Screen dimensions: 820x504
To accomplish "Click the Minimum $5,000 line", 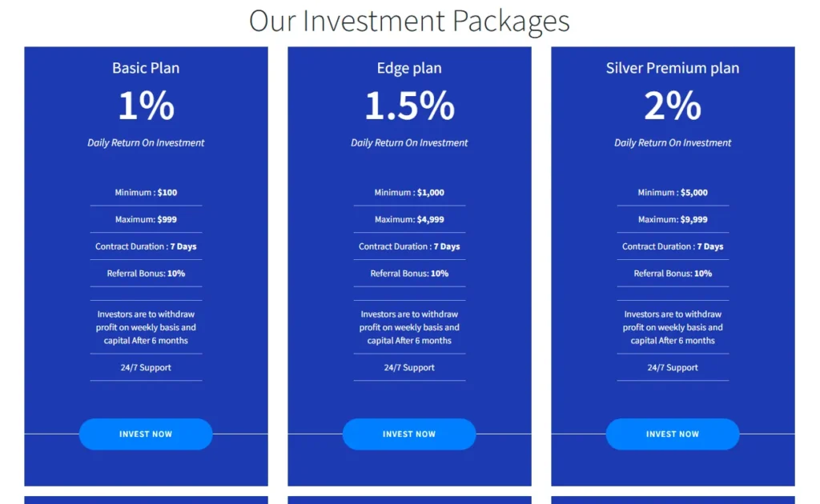I will pos(673,193).
